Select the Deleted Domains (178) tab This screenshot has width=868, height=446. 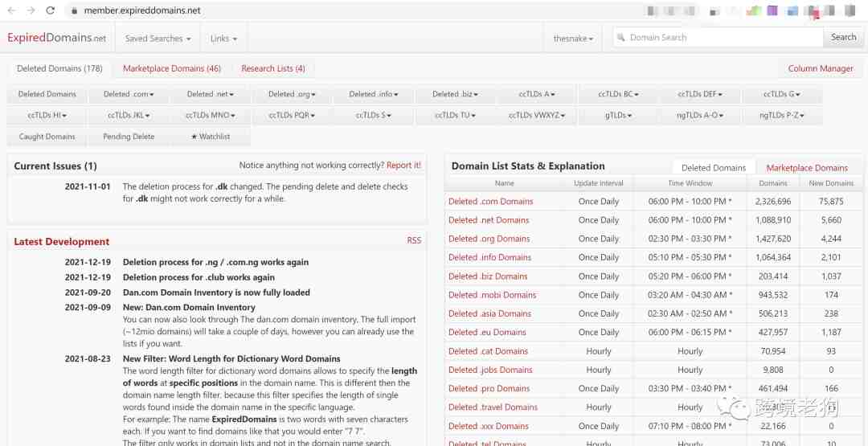pyautogui.click(x=59, y=68)
